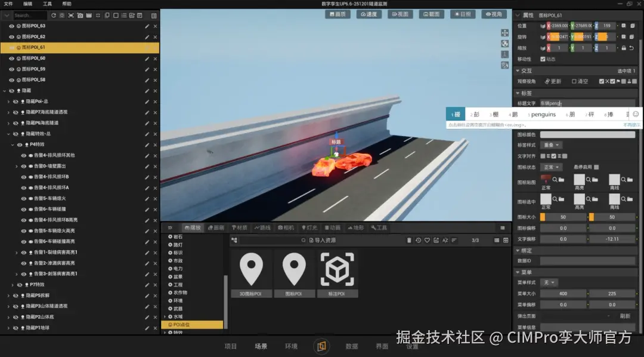
Task: Switch to the 材质 tab
Action: click(240, 228)
